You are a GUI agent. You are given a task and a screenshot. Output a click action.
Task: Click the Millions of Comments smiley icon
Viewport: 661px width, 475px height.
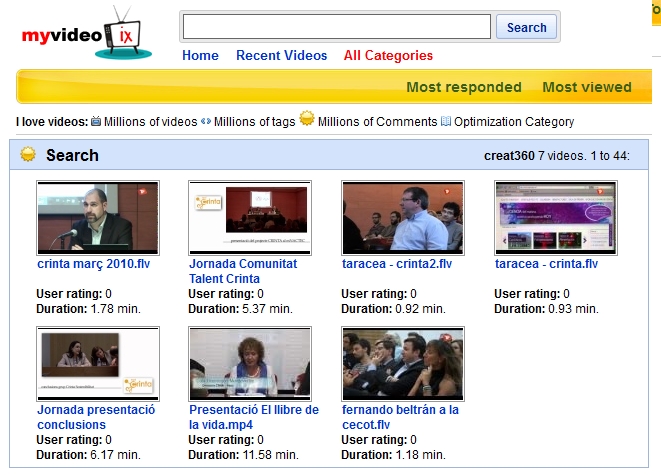(308, 121)
